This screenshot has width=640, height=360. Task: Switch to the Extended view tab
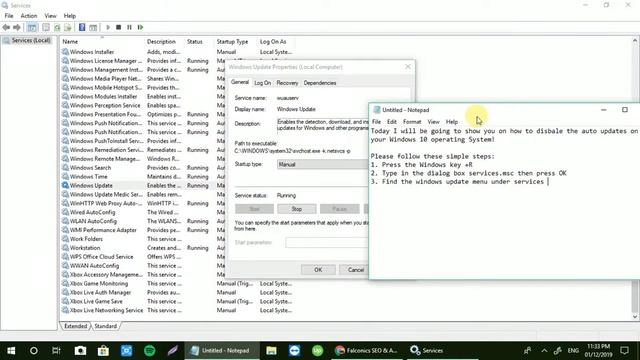pos(76,326)
